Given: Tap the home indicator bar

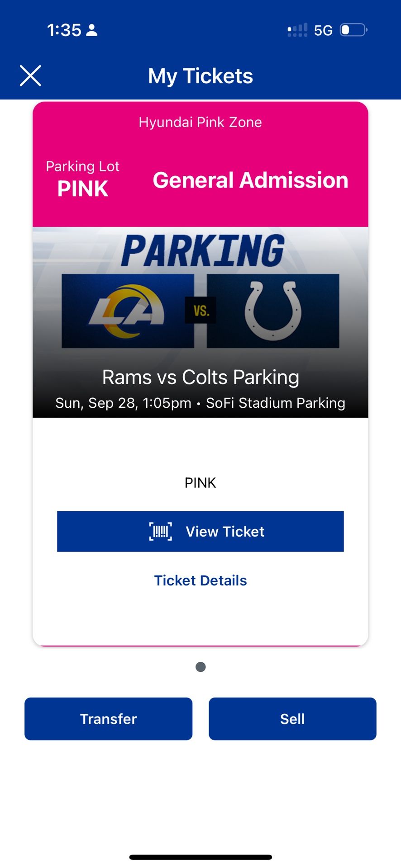Looking at the screenshot, I should coord(200,857).
